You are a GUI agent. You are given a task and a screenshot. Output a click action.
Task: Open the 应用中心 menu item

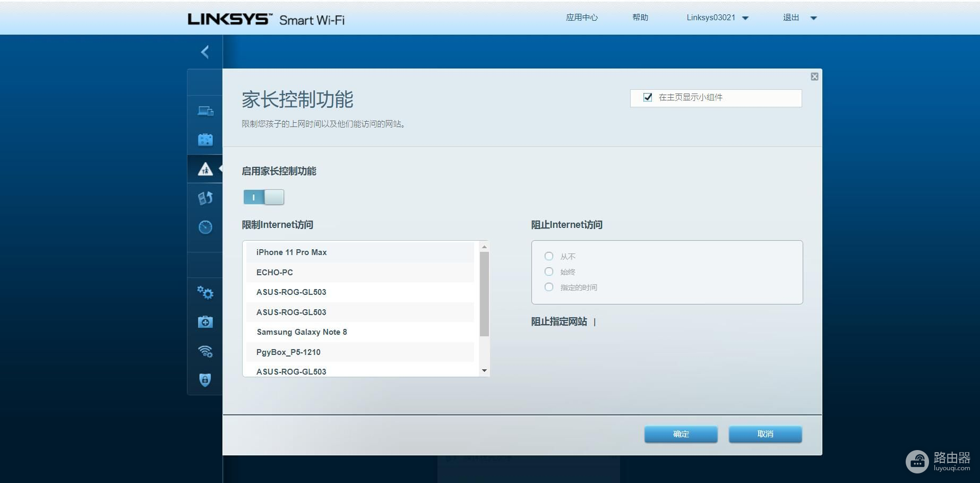(581, 18)
